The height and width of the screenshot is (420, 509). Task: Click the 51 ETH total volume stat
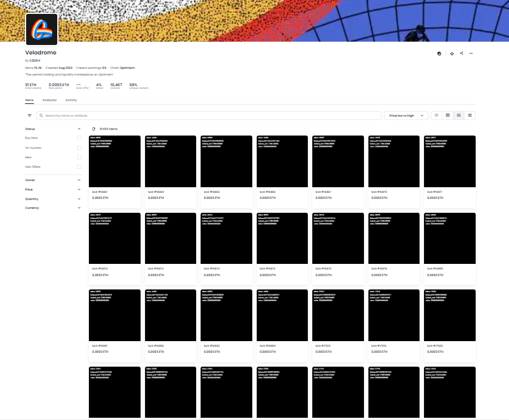[33, 86]
